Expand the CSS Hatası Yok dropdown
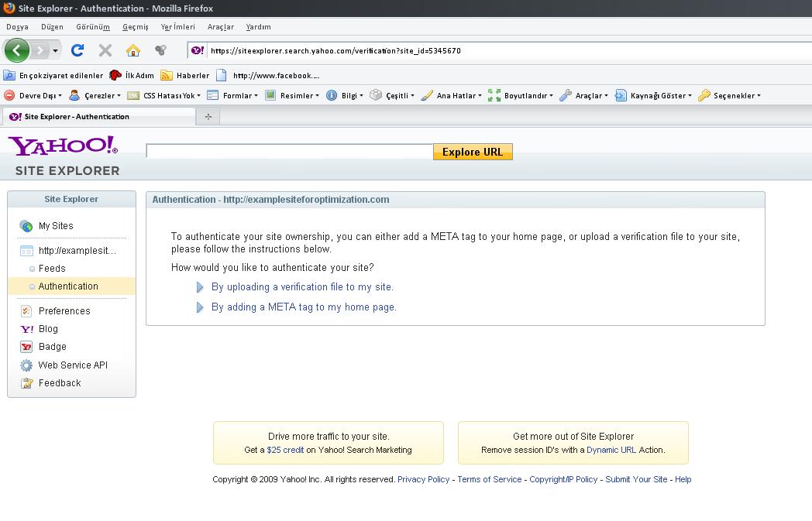This screenshot has height=521, width=812. pyautogui.click(x=163, y=96)
